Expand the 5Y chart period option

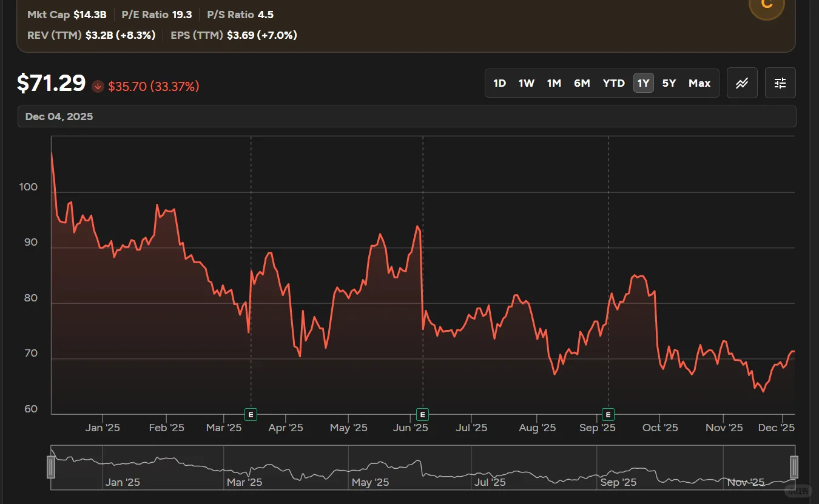pyautogui.click(x=669, y=83)
